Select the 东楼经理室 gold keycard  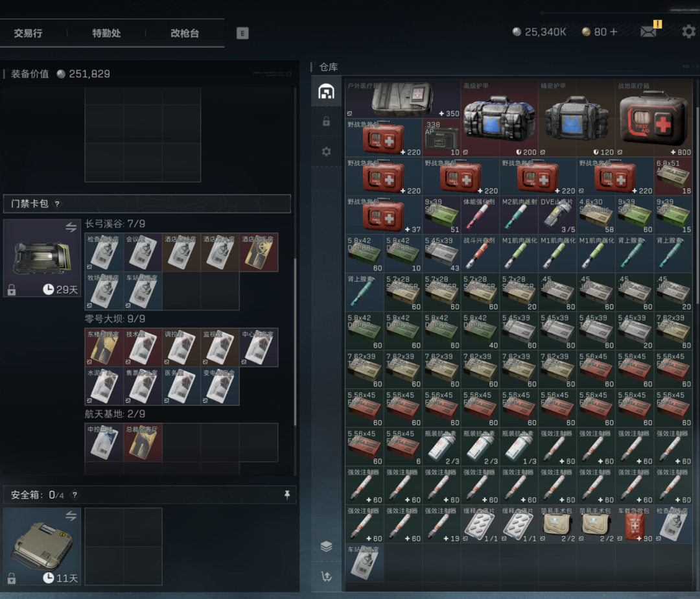(x=104, y=347)
